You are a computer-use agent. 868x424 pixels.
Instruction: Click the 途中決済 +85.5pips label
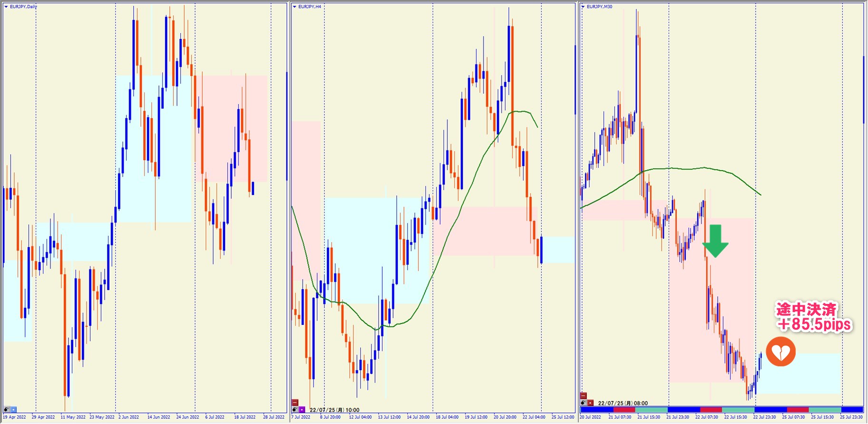coord(814,317)
